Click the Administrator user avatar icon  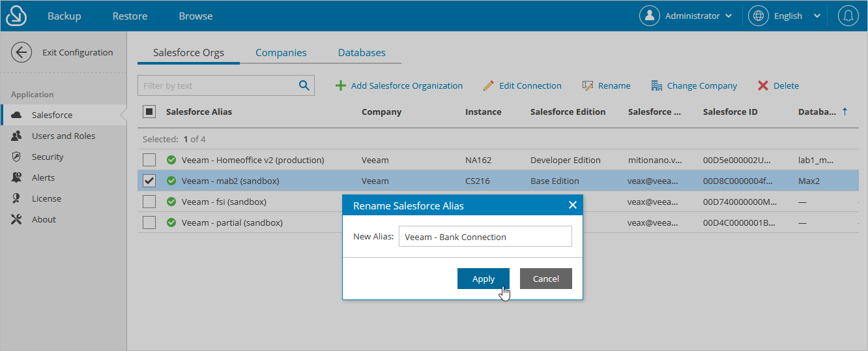pos(650,16)
